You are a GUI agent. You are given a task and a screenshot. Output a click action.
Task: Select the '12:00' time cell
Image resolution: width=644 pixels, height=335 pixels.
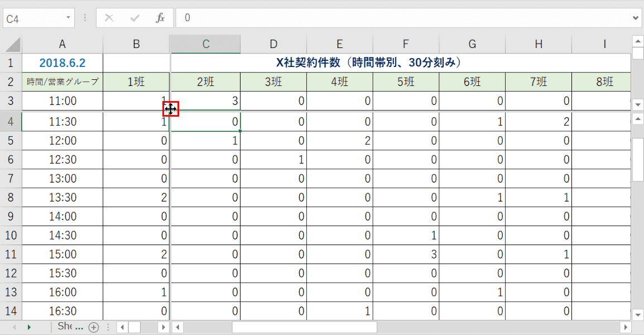coord(63,141)
